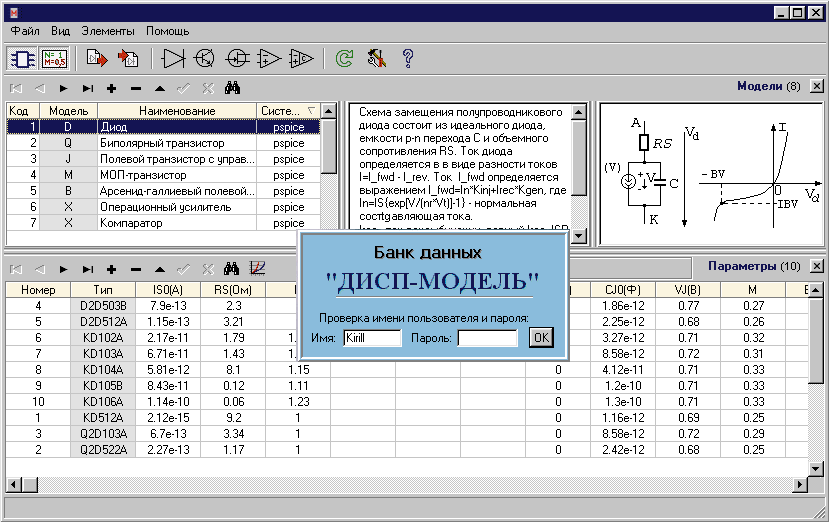Screen dimensions: 829x522
Task: Select the Арсенид-галлиевый полевой row
Action: (x=163, y=191)
